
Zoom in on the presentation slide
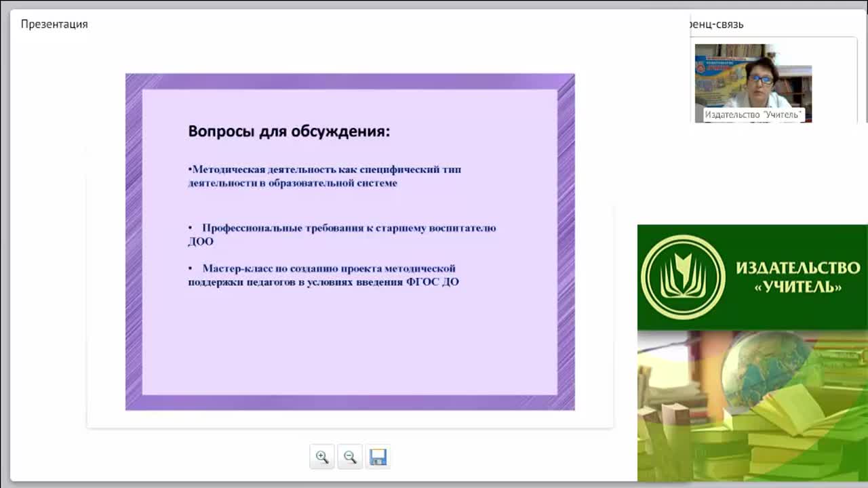pyautogui.click(x=322, y=457)
